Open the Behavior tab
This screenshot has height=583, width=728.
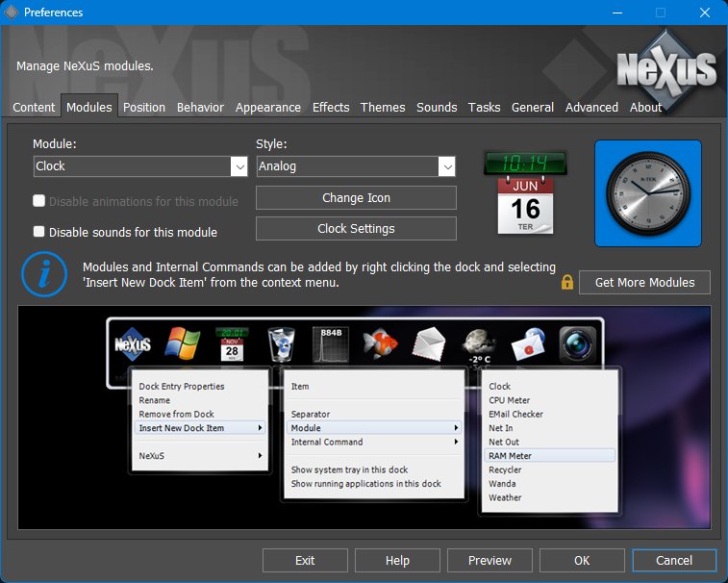tap(200, 108)
